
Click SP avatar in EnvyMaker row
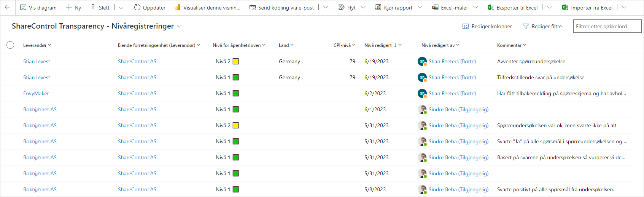coord(422,93)
